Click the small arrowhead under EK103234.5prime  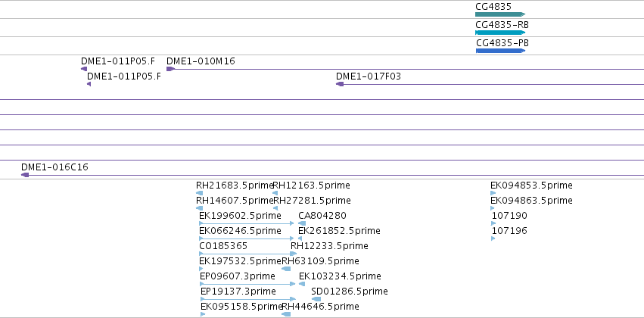(x=302, y=284)
